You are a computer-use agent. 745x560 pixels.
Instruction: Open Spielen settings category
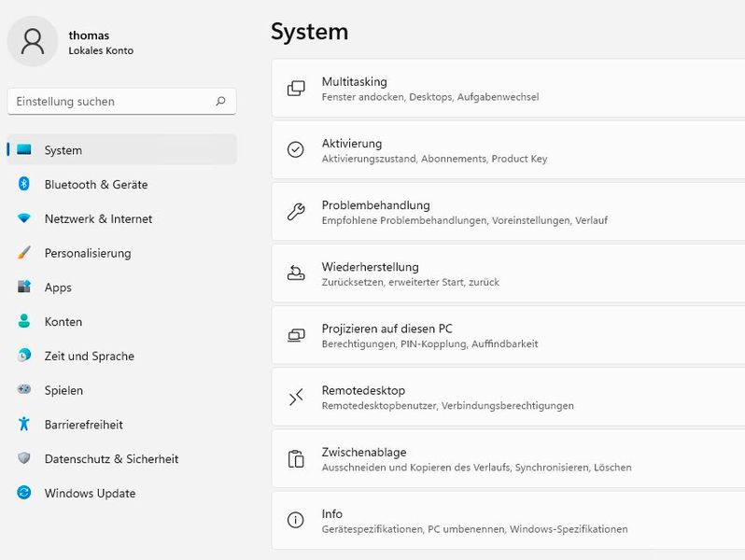pos(121,390)
